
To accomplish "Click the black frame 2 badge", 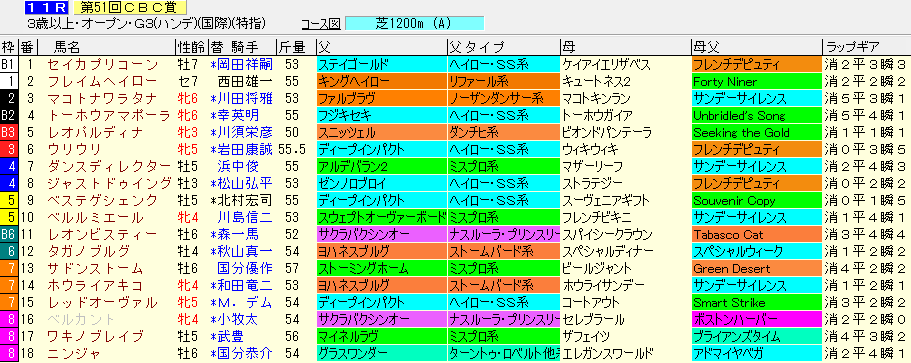I will [x=9, y=99].
